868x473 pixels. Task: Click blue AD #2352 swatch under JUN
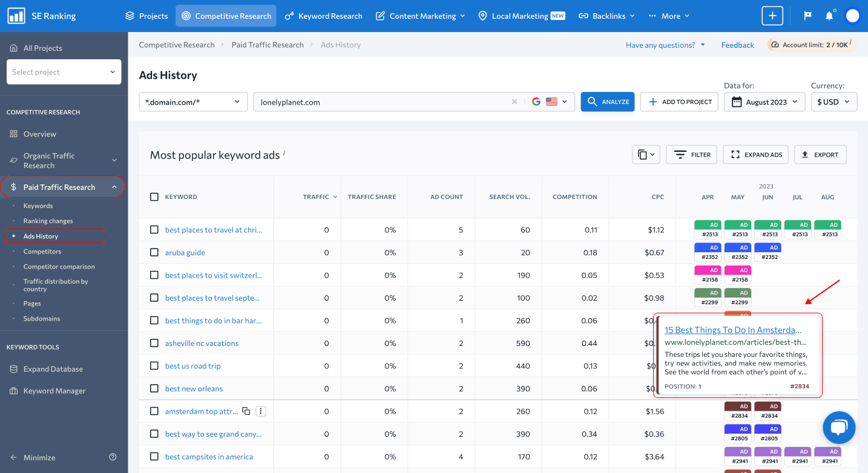click(x=768, y=252)
